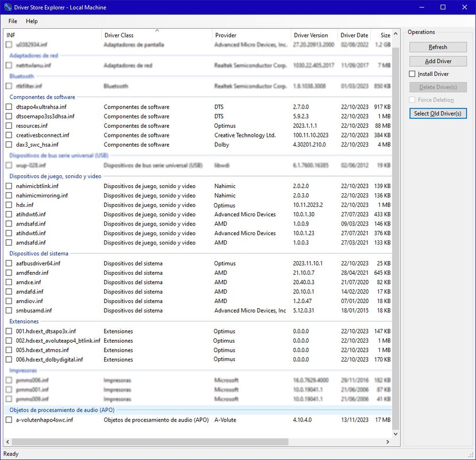The image size is (476, 460).
Task: Click the Dolby provider cell
Action: 221,144
